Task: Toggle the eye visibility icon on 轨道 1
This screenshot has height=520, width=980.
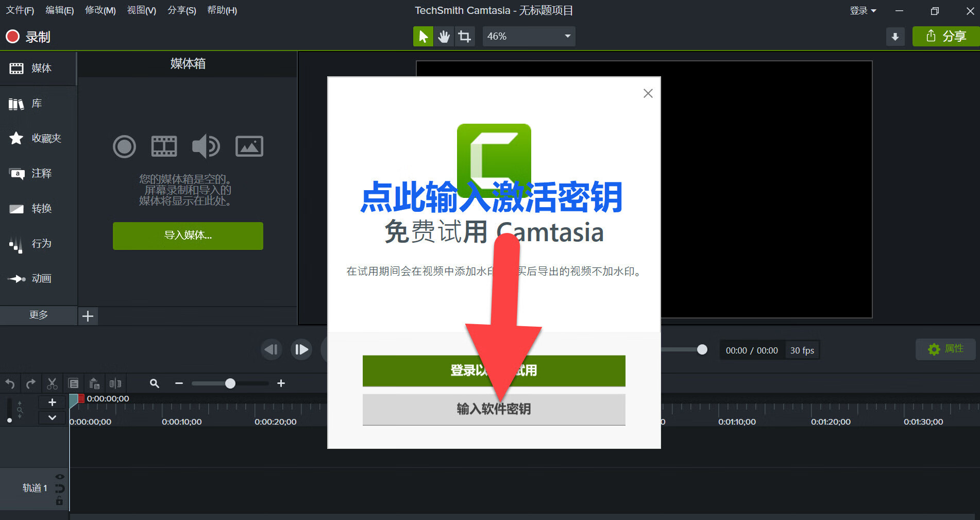Action: pyautogui.click(x=60, y=477)
